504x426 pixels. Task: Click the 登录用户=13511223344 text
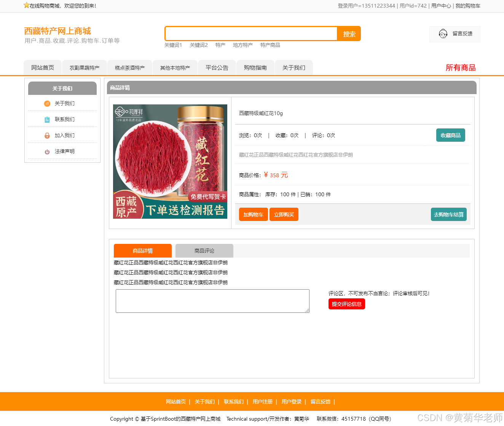click(x=367, y=6)
